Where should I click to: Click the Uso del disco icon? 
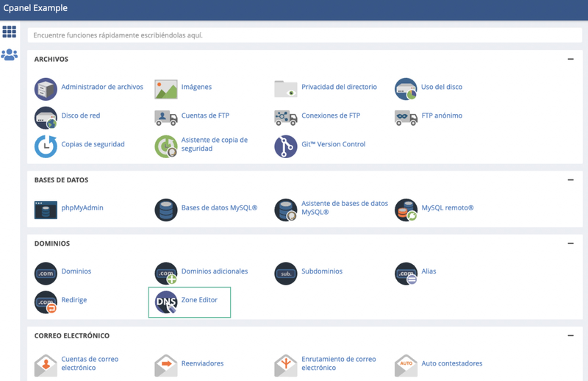coord(406,89)
